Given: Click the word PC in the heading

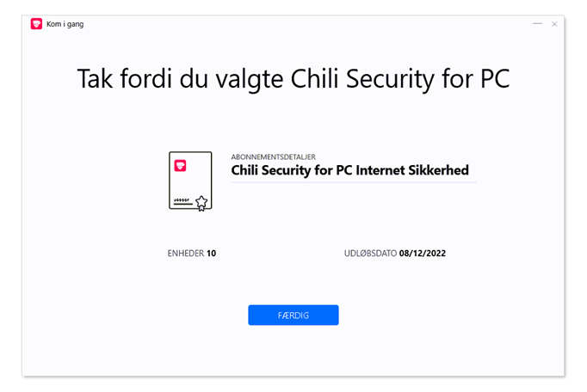Looking at the screenshot, I should 495,79.
